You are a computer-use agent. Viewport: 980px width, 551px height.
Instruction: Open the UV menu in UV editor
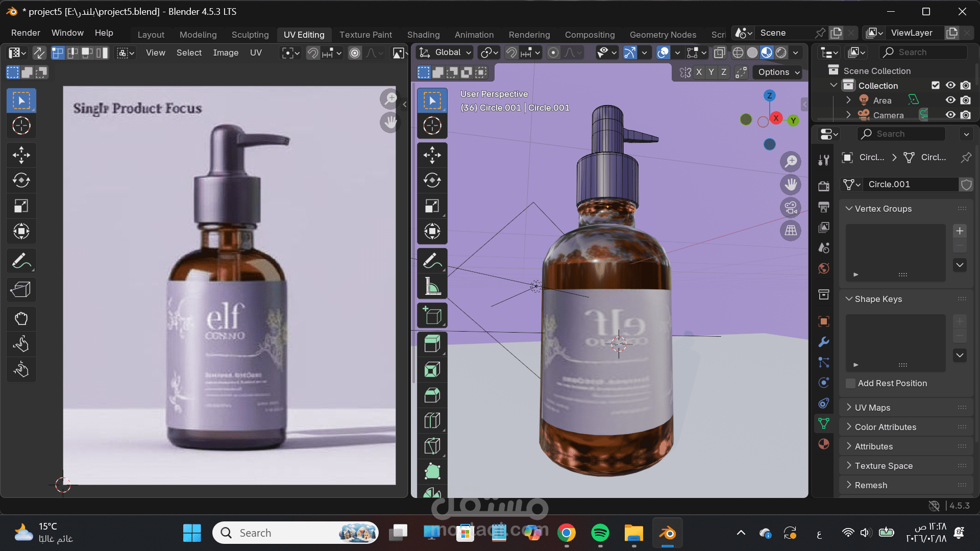coord(256,53)
